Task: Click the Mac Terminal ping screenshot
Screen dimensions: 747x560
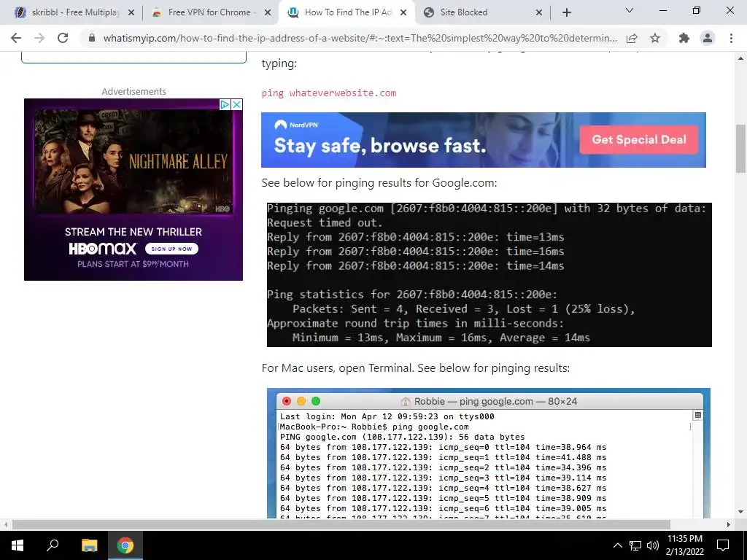Action: (488, 453)
